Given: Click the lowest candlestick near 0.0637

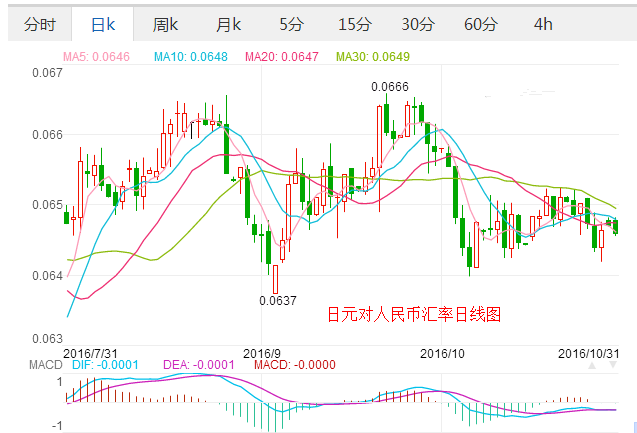Looking at the screenshot, I should (275, 279).
